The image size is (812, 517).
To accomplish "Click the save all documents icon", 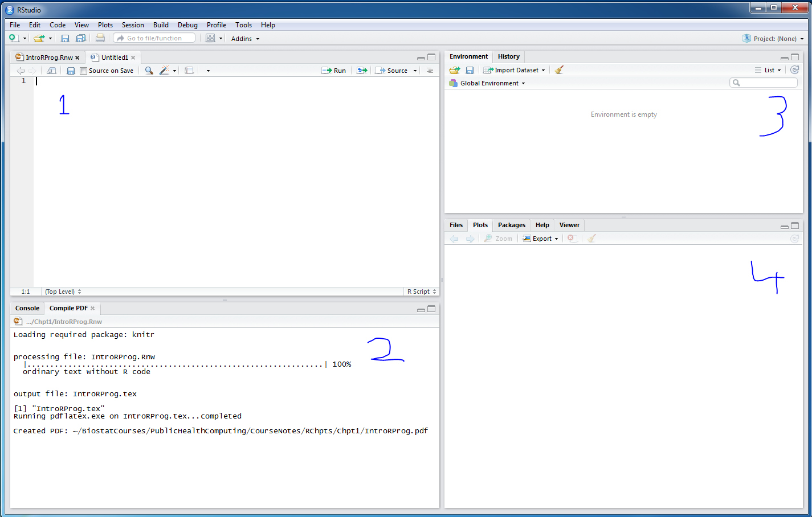I will pos(81,39).
